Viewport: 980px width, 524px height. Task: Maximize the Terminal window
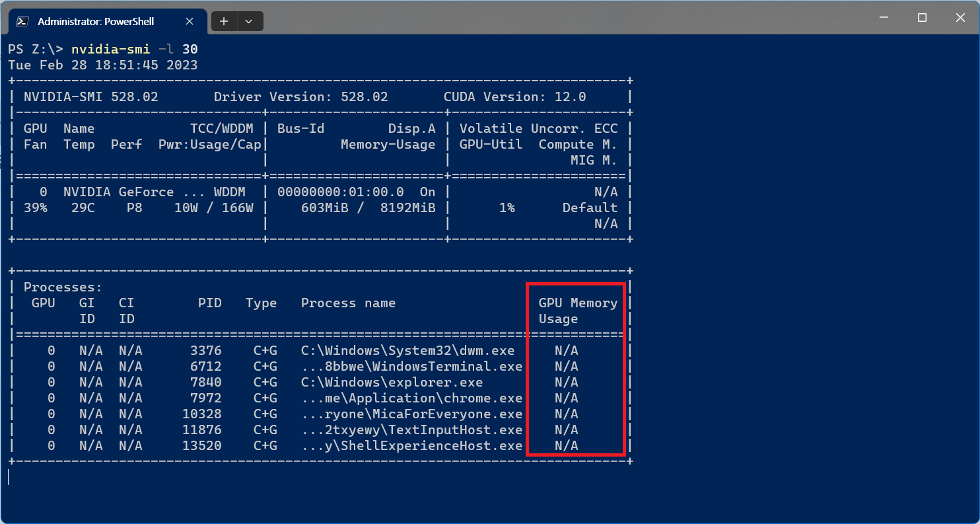[x=923, y=18]
